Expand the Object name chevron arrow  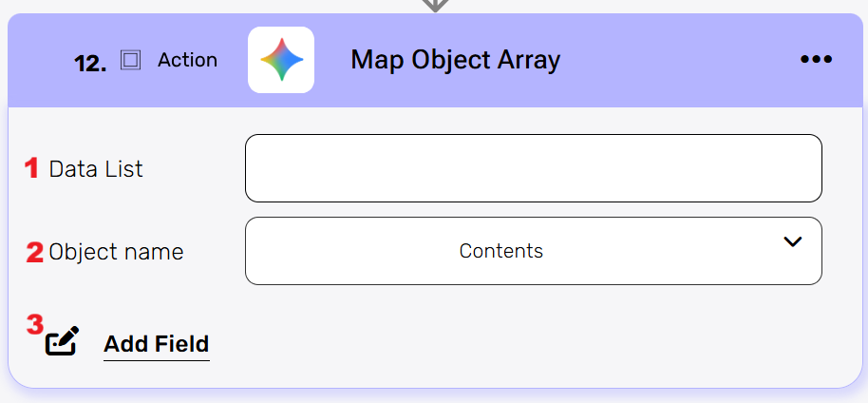pyautogui.click(x=793, y=242)
